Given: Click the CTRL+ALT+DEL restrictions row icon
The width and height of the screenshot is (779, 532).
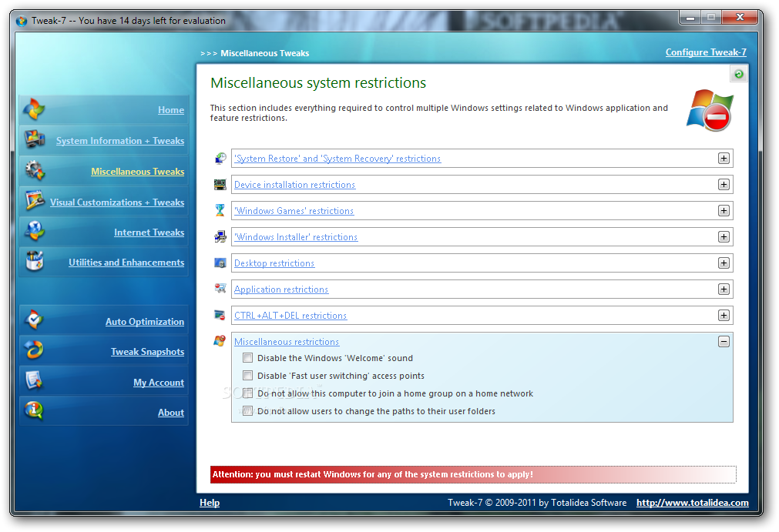Looking at the screenshot, I should (x=220, y=315).
